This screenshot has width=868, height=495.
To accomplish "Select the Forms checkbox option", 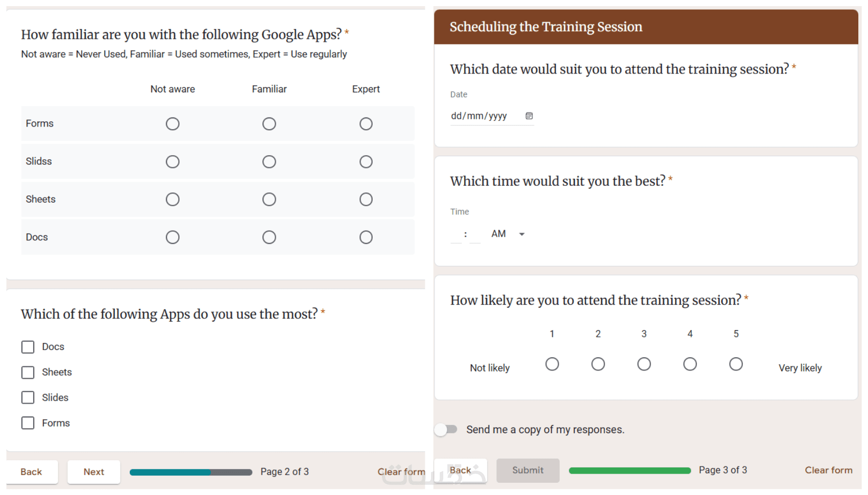I will pos(28,423).
